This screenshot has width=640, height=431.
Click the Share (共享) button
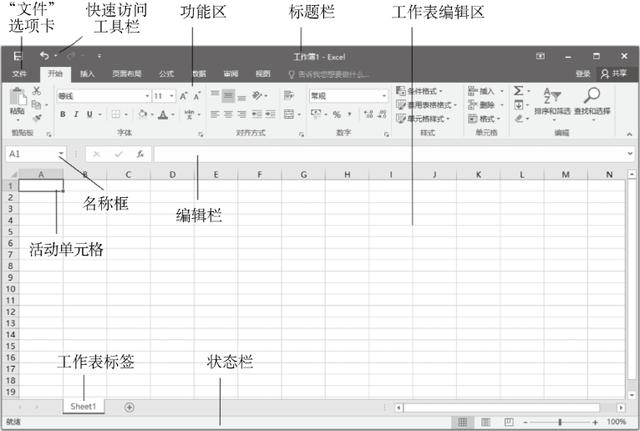[614, 73]
